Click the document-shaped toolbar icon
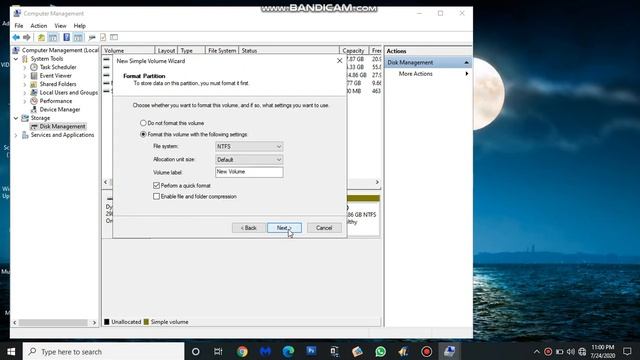The height and width of the screenshot is (360, 640). (103, 38)
